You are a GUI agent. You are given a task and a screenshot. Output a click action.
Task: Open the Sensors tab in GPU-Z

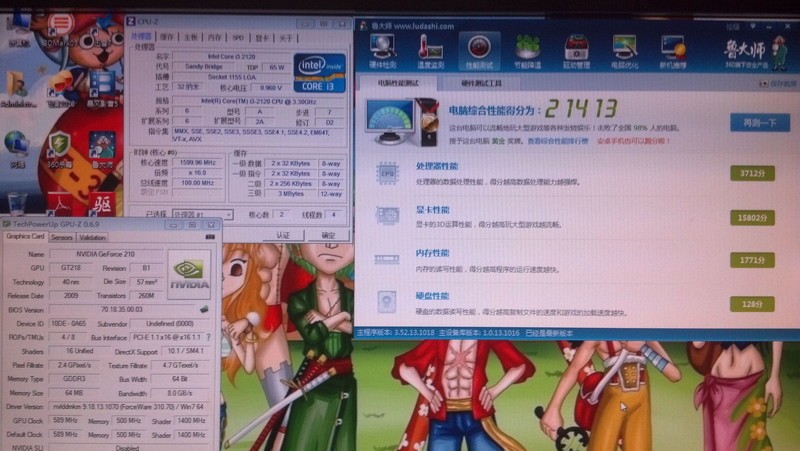(x=62, y=238)
